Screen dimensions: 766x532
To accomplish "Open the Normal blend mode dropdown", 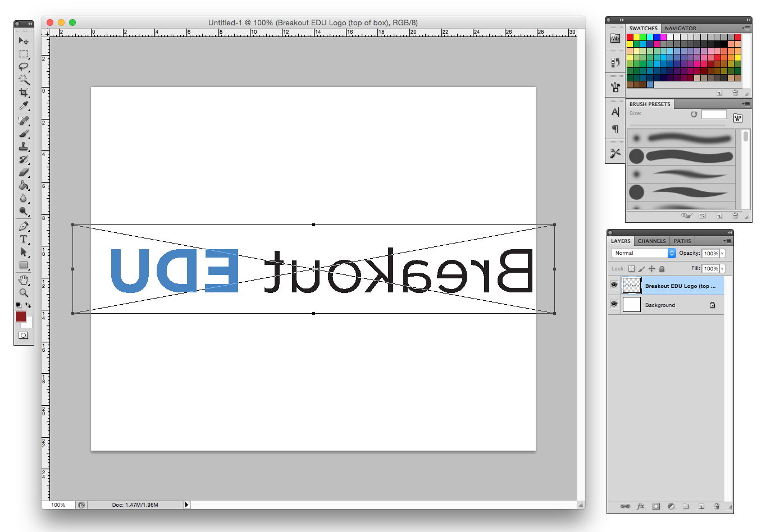I will 643,253.
